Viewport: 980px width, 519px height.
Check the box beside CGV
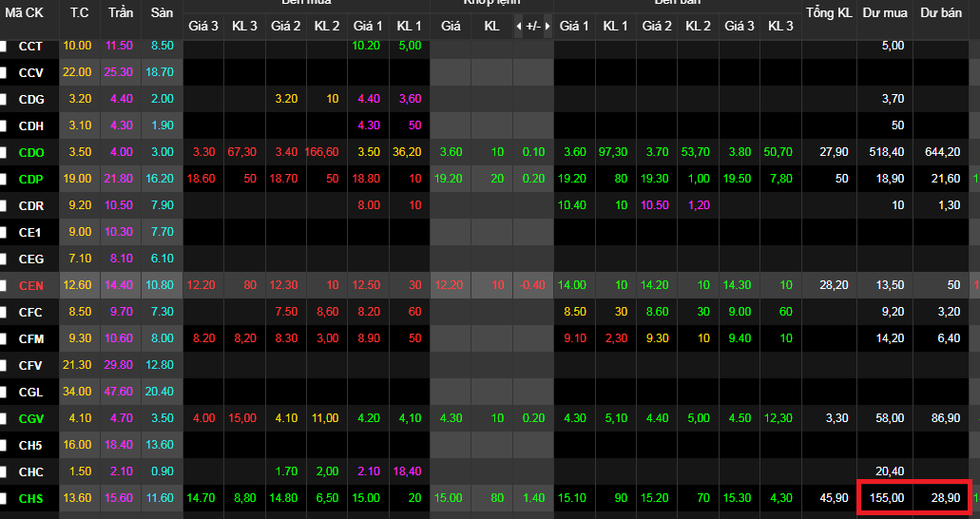click(x=4, y=418)
